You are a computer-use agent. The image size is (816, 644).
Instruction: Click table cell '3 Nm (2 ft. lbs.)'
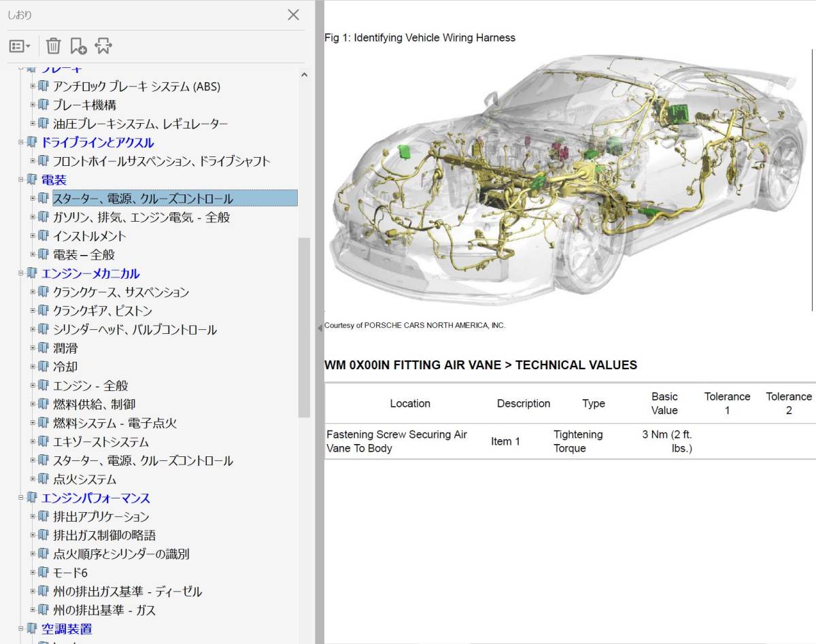pyautogui.click(x=666, y=441)
